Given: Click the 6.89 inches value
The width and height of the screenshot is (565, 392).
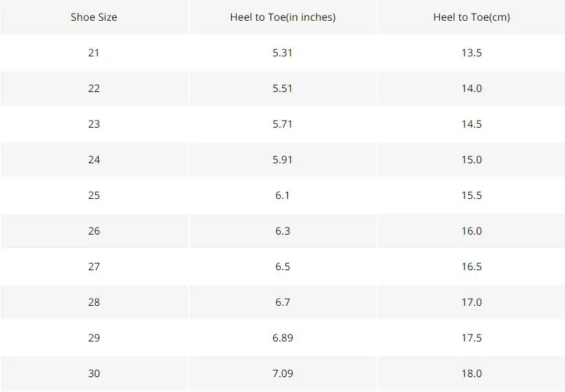Looking at the screenshot, I should point(283,338).
